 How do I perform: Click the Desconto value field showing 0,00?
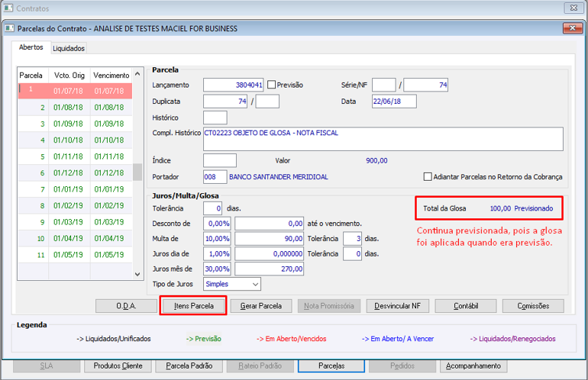[270, 224]
